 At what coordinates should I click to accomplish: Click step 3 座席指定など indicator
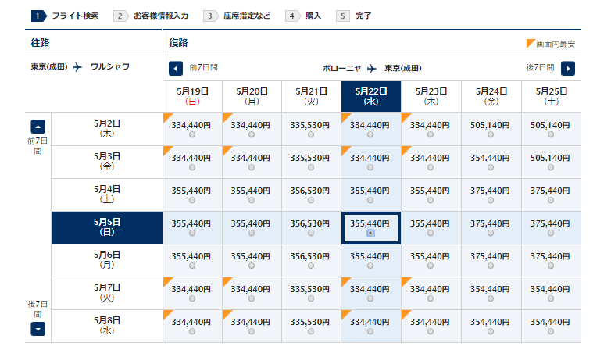coord(237,16)
